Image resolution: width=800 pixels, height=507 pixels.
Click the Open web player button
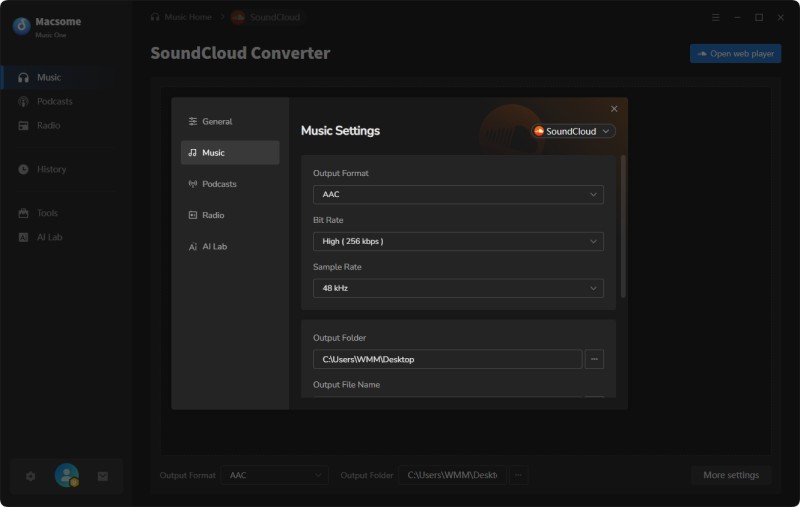(735, 54)
